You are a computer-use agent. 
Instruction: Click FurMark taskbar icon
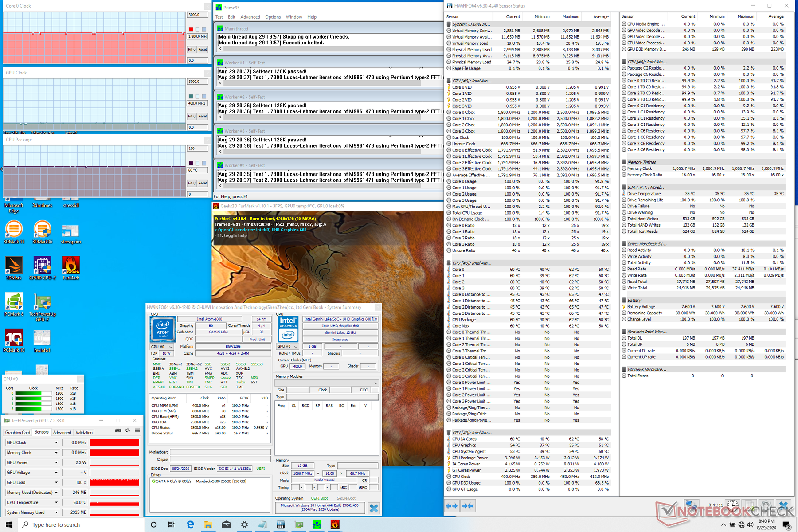pyautogui.click(x=335, y=524)
